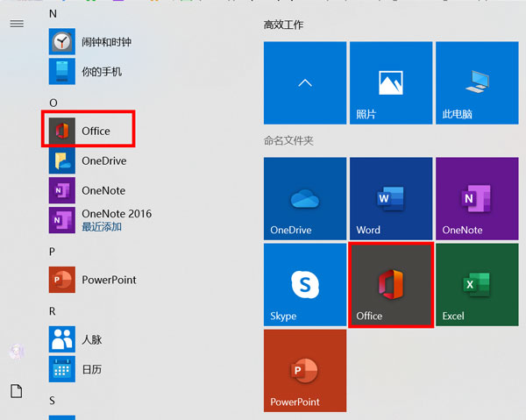Launch Word from its tile
Viewport: 526px width, 420px height.
[x=391, y=198]
